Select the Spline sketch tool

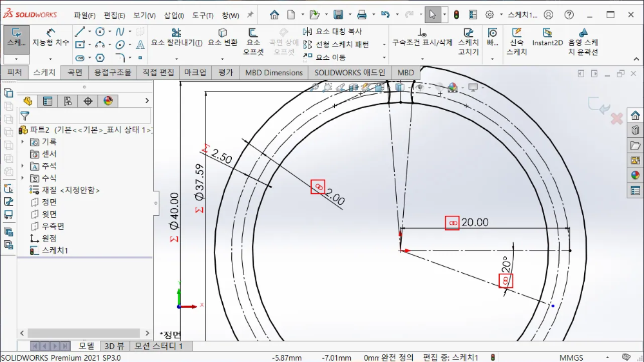click(x=120, y=32)
